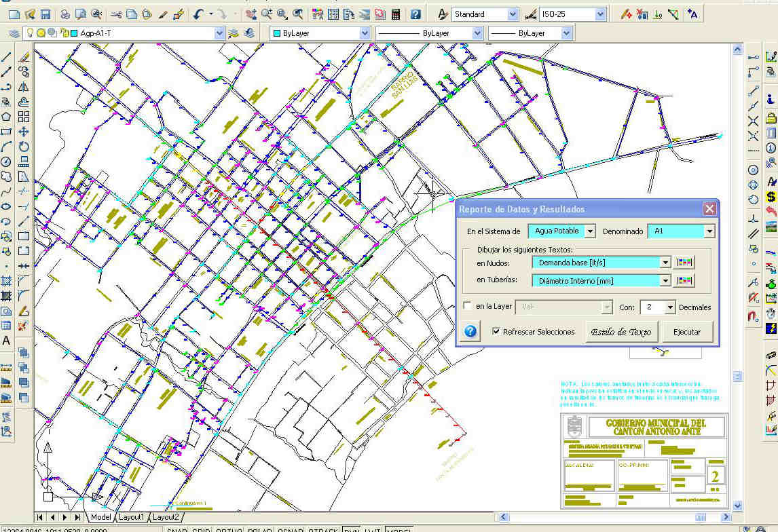Expand the 'Agua Potable' system dropdown
Image resolution: width=778 pixels, height=532 pixels.
pyautogui.click(x=589, y=231)
